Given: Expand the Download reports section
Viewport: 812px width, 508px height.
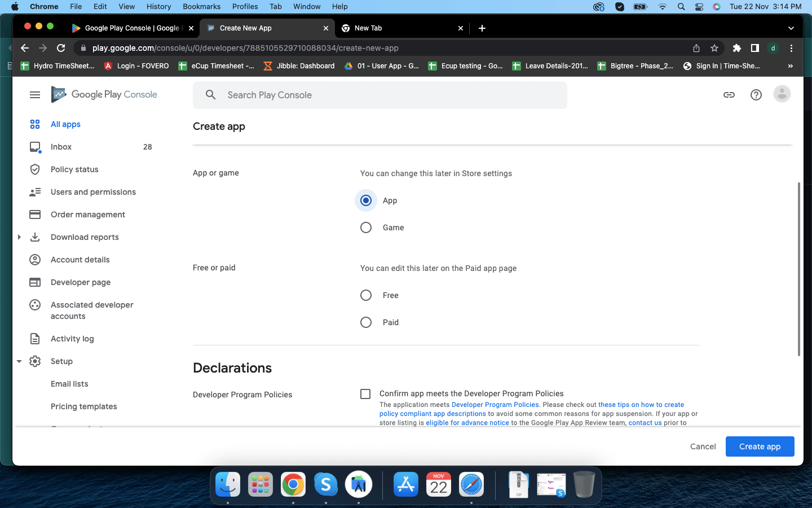Looking at the screenshot, I should pos(19,237).
